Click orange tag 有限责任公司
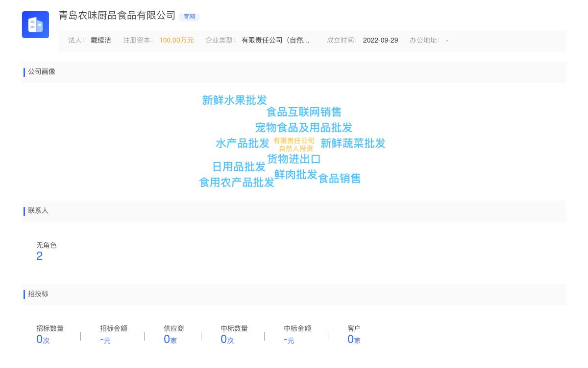Image resolution: width=588 pixels, height=368 pixels. (294, 141)
